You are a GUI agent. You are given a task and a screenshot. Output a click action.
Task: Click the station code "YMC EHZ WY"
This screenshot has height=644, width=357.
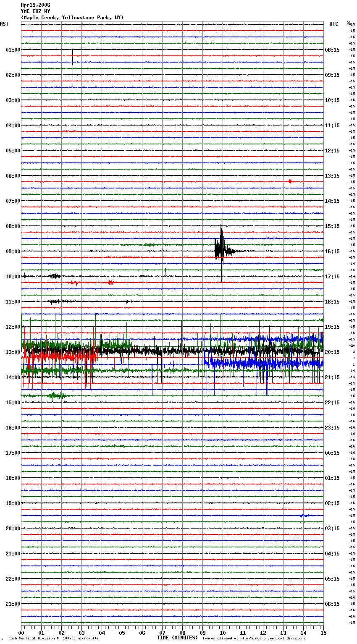click(35, 11)
